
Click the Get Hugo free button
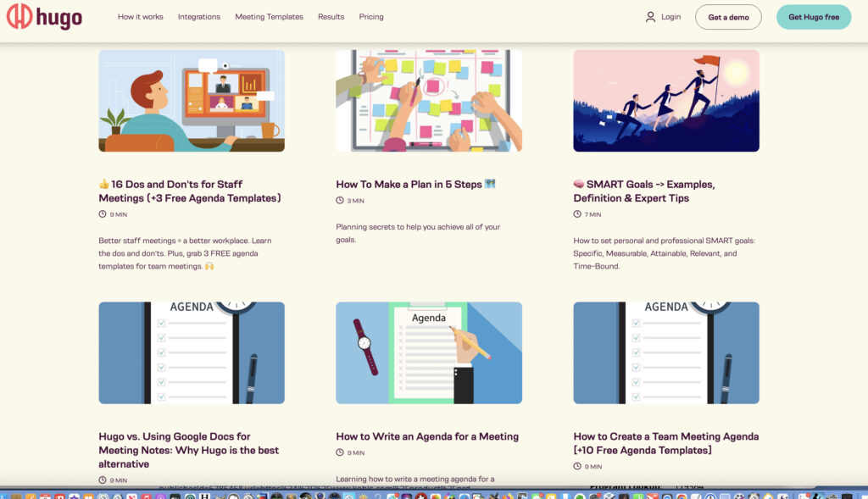(813, 17)
